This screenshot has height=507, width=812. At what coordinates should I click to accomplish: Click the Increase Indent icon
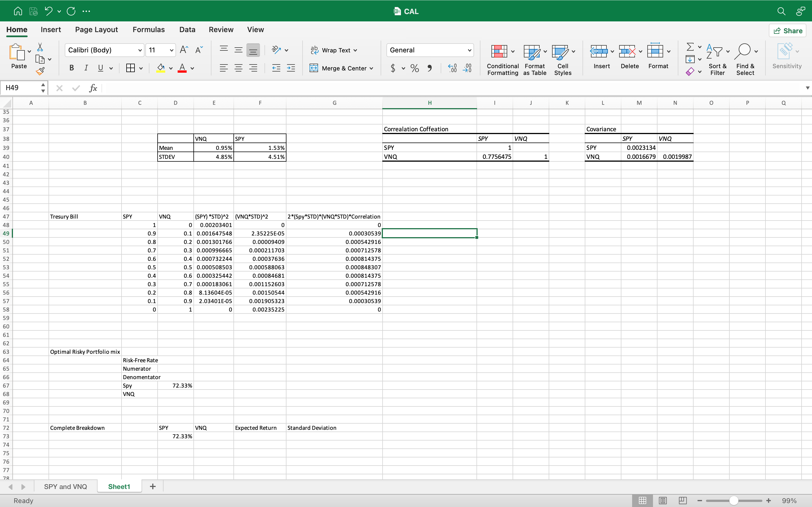click(x=291, y=68)
